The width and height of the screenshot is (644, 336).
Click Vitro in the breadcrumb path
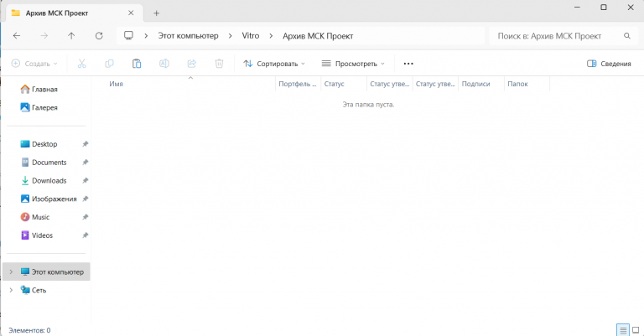(251, 36)
